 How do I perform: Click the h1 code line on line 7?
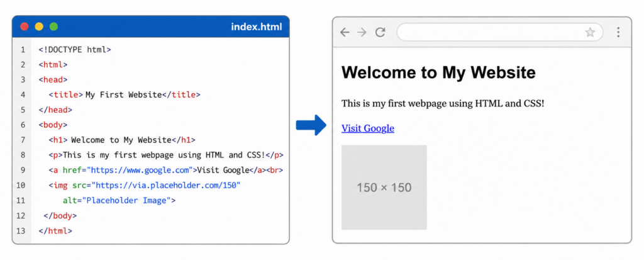tap(122, 140)
